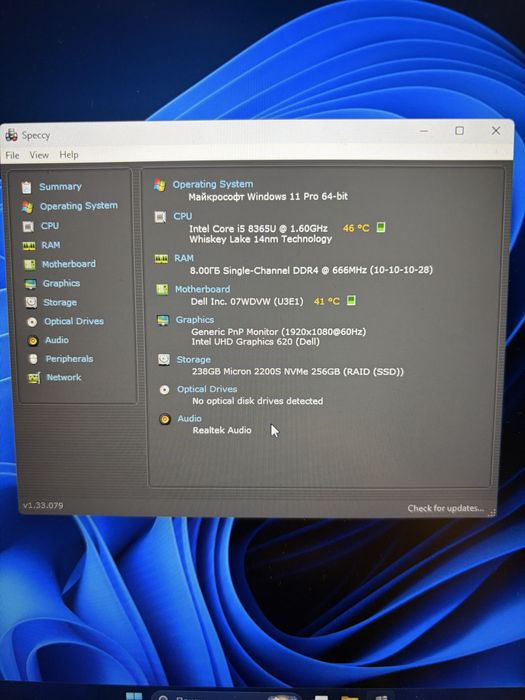Open the RAM heading link in summary
This screenshot has width=525, height=700.
[x=184, y=258]
